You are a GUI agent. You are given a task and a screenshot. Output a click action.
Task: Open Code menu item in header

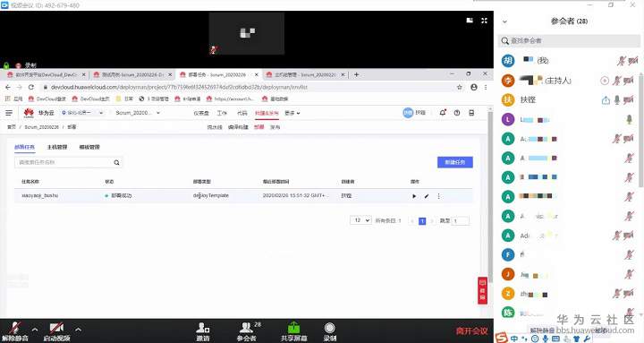pyautogui.click(x=241, y=113)
